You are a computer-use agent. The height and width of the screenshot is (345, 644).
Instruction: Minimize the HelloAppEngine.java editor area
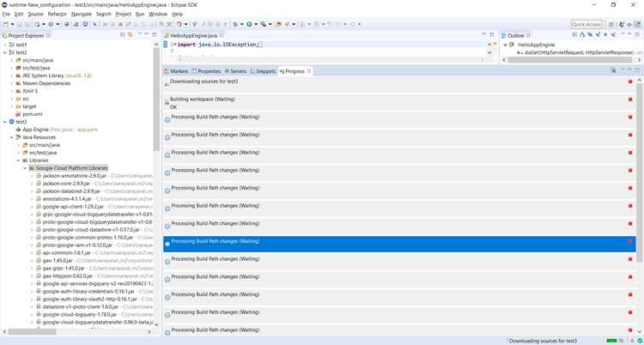point(483,35)
